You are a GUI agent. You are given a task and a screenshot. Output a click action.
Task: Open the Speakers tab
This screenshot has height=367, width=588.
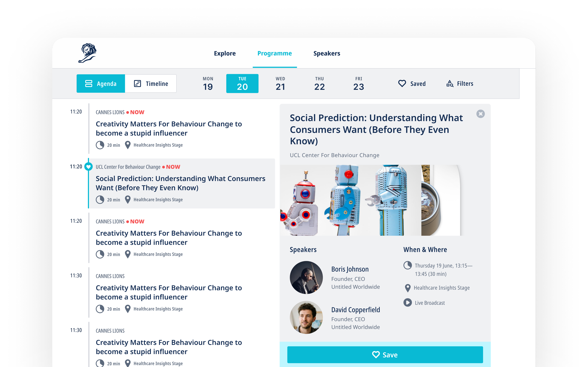click(x=327, y=53)
